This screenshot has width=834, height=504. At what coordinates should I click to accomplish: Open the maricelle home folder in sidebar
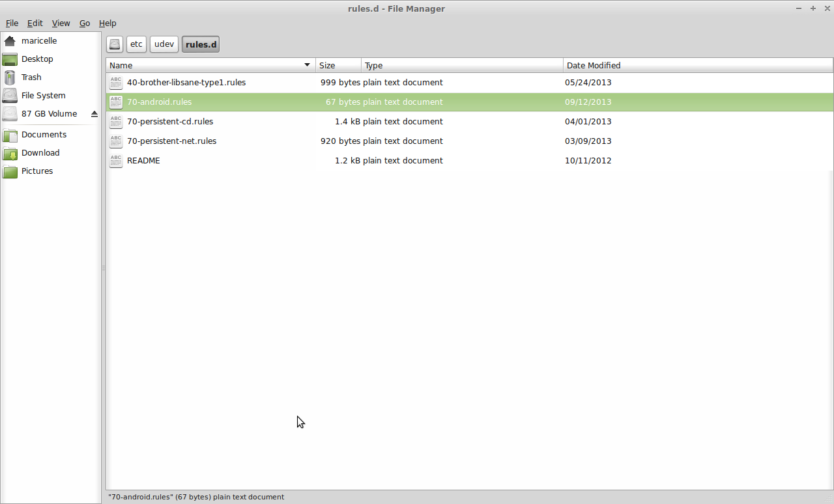39,40
